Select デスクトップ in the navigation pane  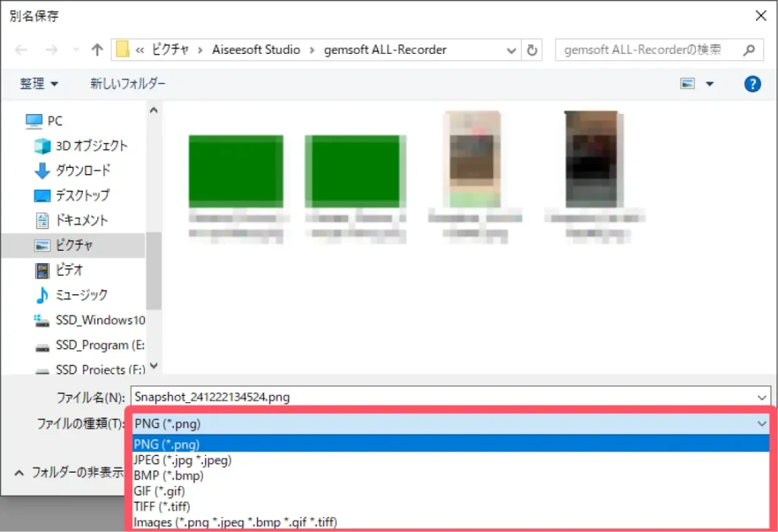[x=82, y=195]
